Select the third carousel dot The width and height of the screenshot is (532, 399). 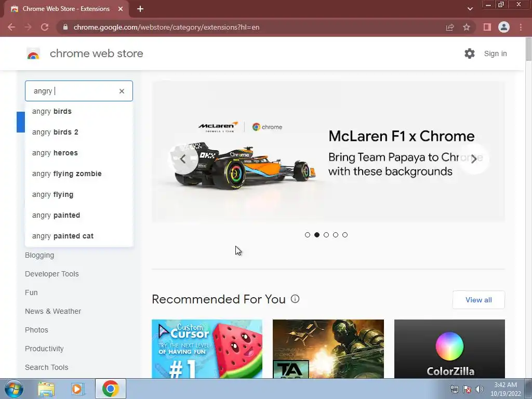point(326,235)
